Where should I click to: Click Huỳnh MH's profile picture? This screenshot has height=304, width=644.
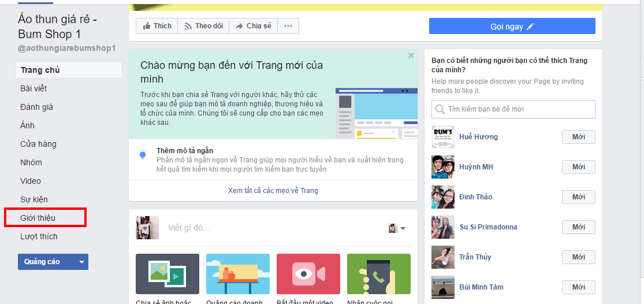tap(443, 167)
